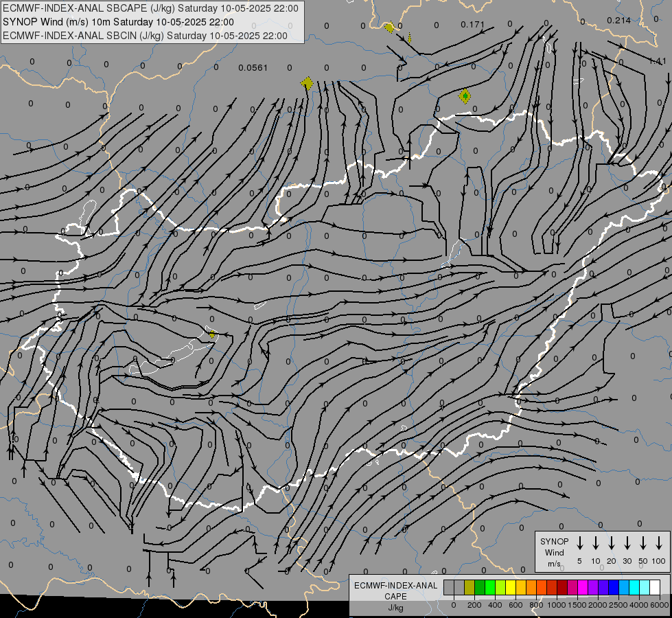Click the 1.41 CAPE value on map
This screenshot has width=672, height=618.
pos(658,61)
